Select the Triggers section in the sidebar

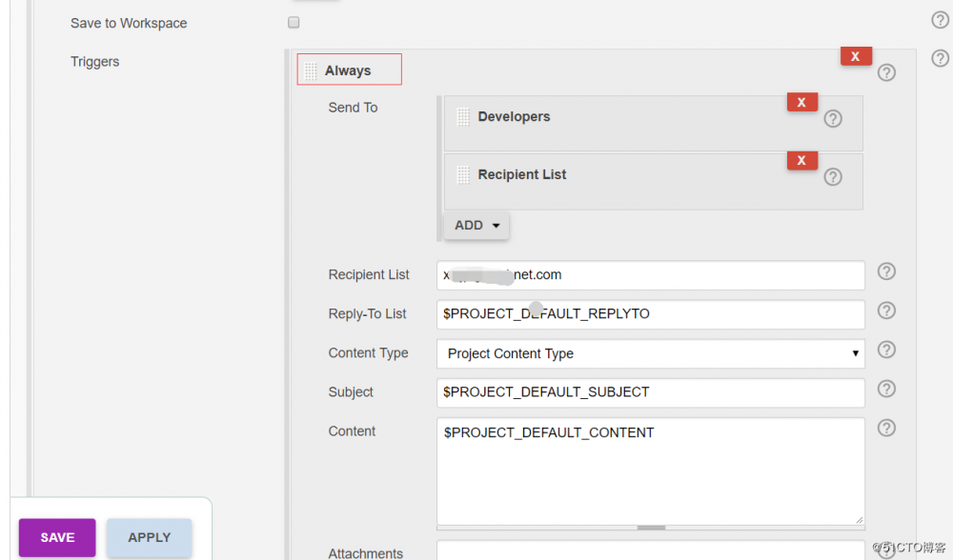(94, 61)
